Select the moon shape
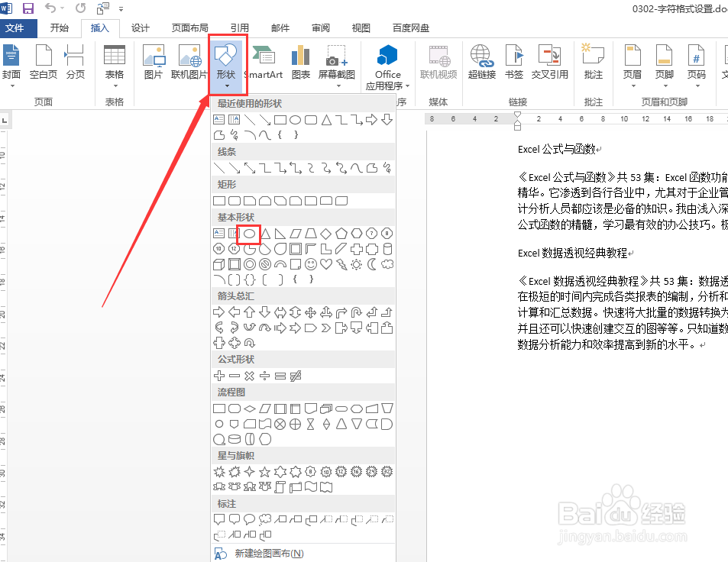Image resolution: width=728 pixels, height=562 pixels. coord(372,264)
